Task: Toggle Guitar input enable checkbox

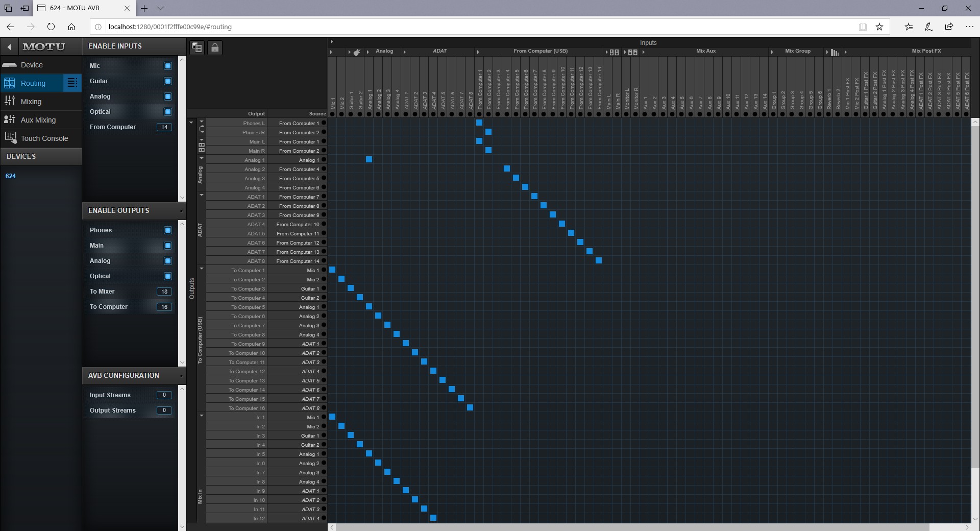Action: point(167,81)
